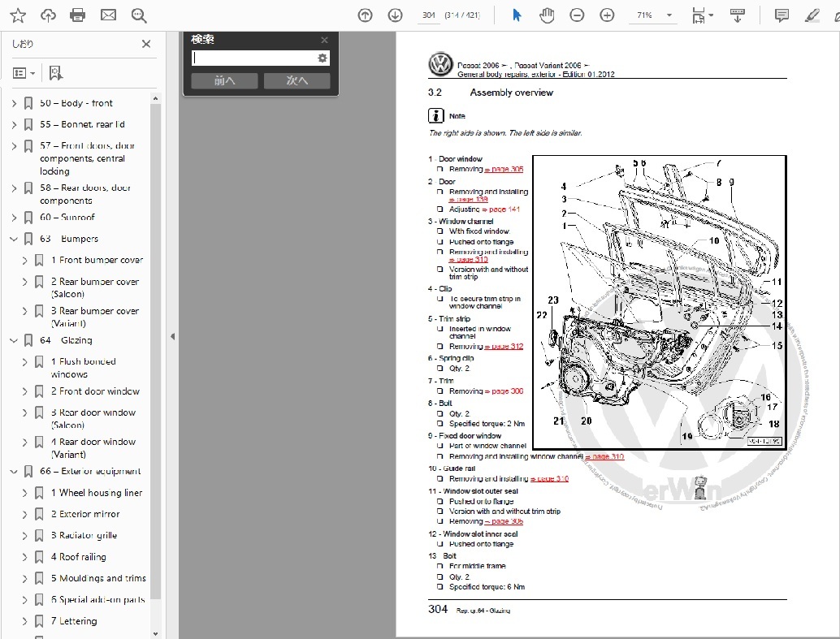Click the bookmark icon beside 60 – Sunroof
The height and width of the screenshot is (639, 840).
[x=28, y=218]
